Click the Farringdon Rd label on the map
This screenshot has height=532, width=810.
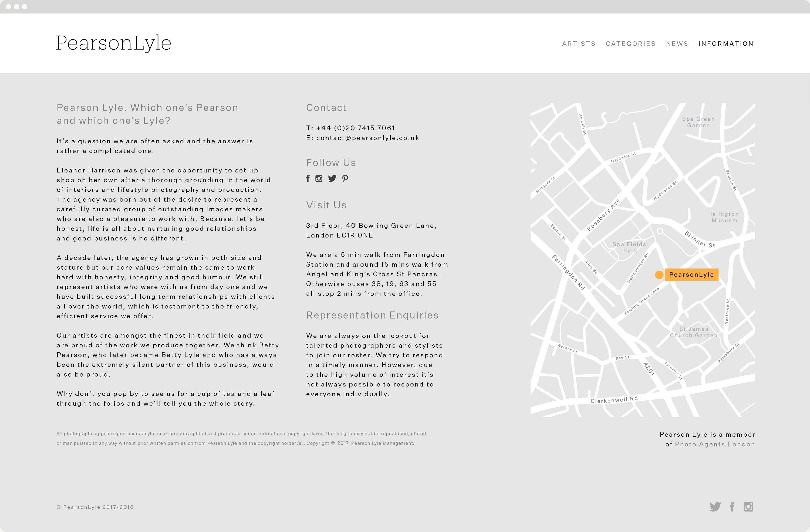click(568, 272)
